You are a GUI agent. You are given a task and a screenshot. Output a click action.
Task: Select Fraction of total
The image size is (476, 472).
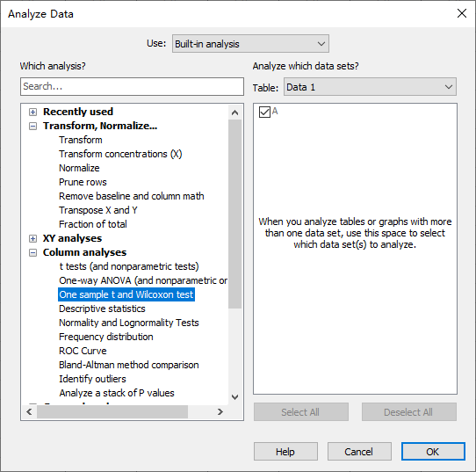[x=92, y=224]
